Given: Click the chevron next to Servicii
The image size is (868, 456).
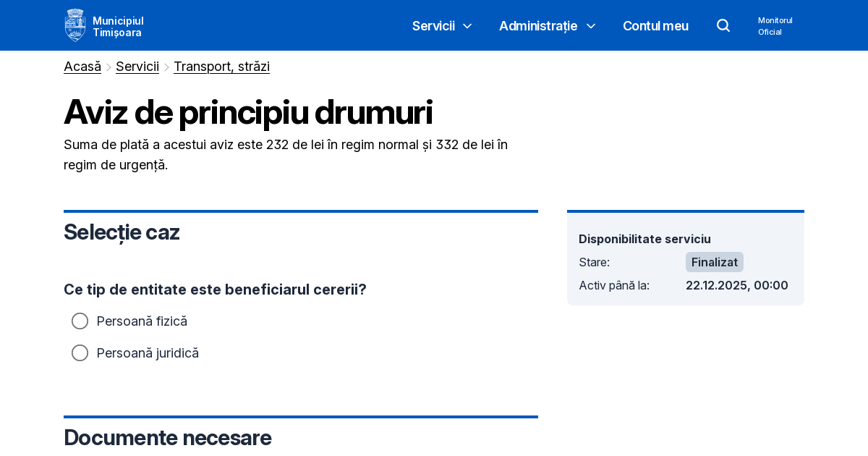Looking at the screenshot, I should click(x=467, y=26).
